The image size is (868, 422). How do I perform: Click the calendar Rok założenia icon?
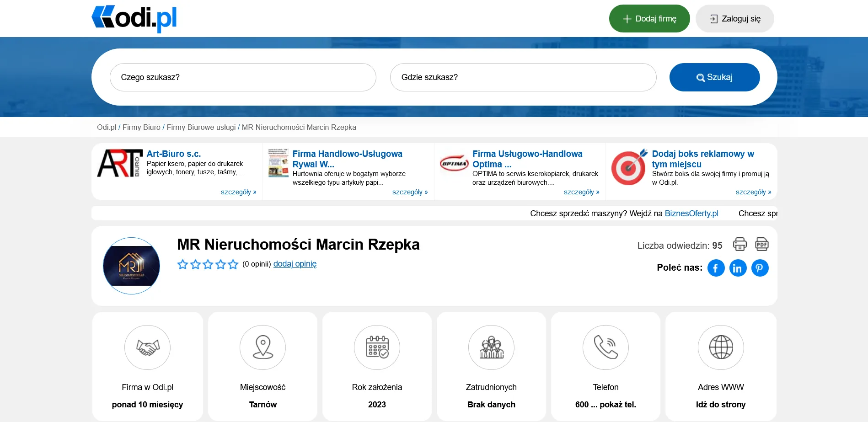coord(377,347)
